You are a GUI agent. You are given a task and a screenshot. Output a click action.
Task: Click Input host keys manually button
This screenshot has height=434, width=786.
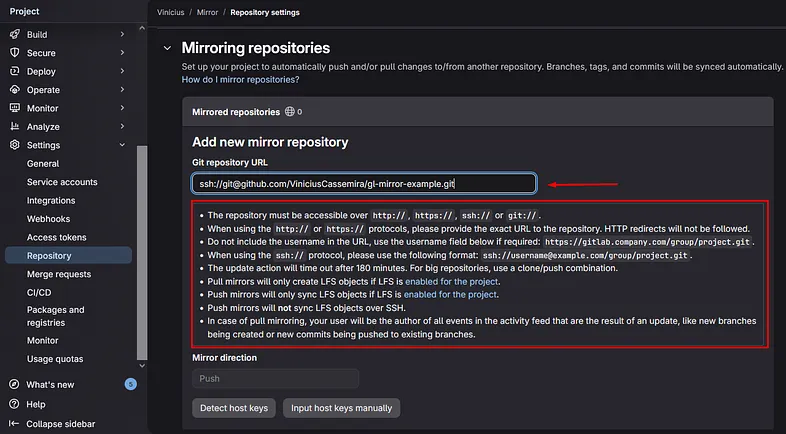341,408
